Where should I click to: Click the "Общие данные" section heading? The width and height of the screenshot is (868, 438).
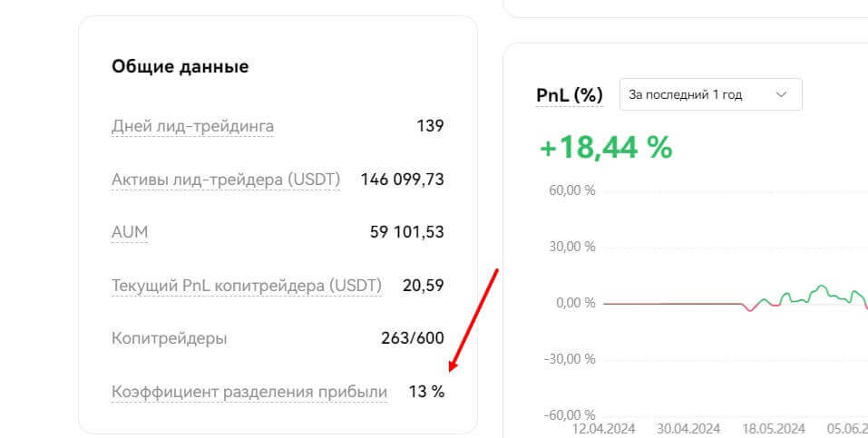point(180,66)
